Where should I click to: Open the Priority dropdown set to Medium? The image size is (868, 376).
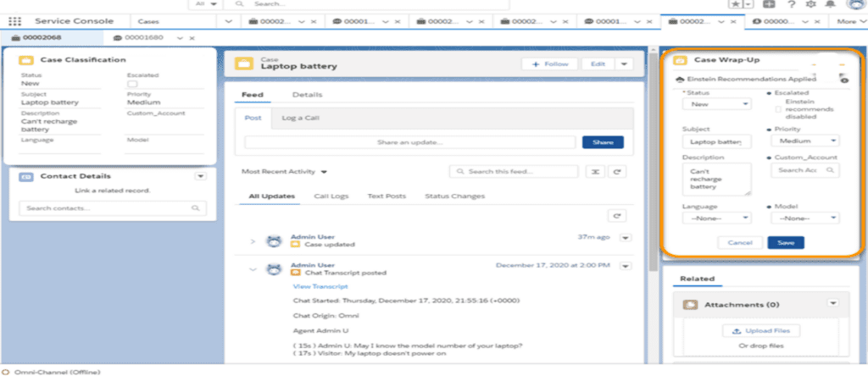[804, 141]
